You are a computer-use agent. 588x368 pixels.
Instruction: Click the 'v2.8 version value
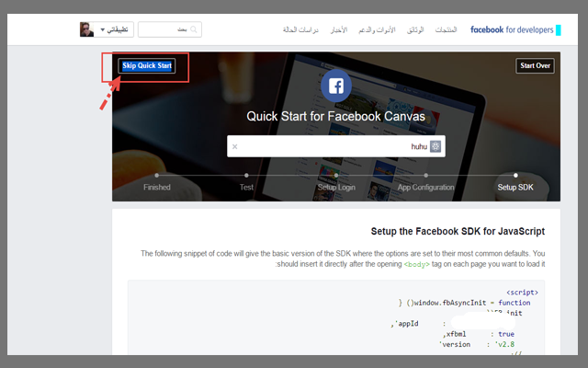click(504, 344)
